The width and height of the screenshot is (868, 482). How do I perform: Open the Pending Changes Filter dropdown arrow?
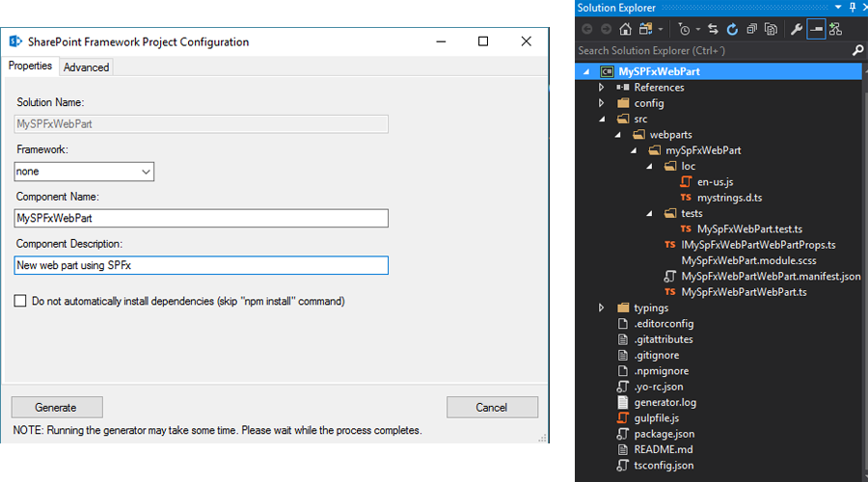tap(697, 29)
